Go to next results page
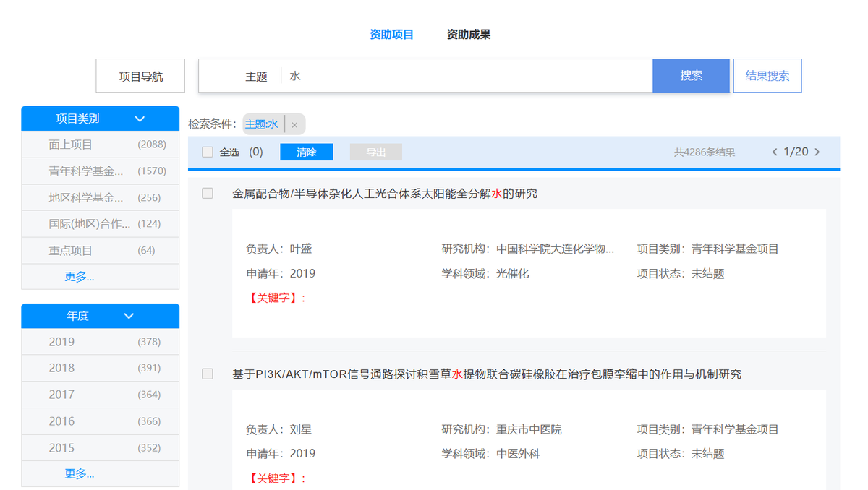868x490 pixels. [817, 152]
